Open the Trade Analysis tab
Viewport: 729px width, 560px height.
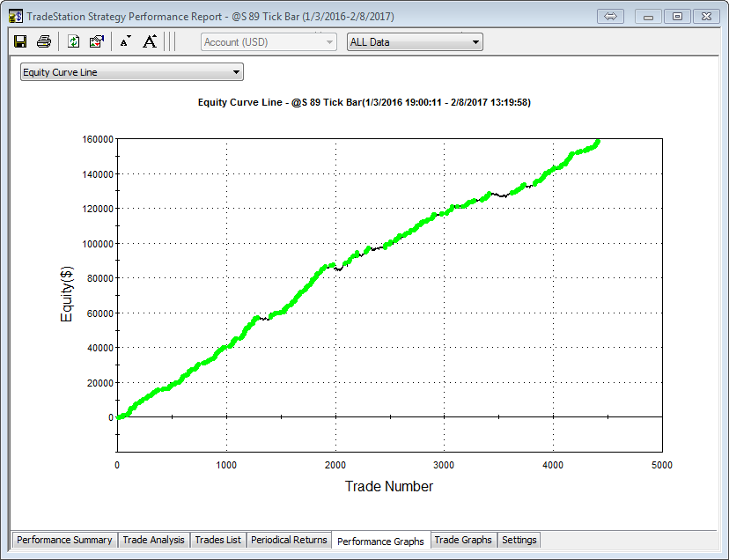click(153, 540)
